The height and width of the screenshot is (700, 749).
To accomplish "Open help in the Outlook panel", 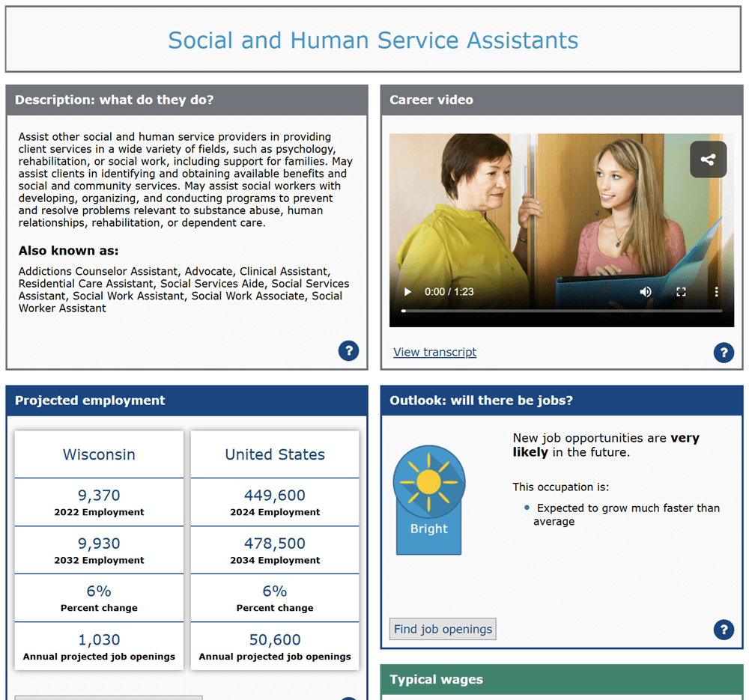I will point(724,630).
